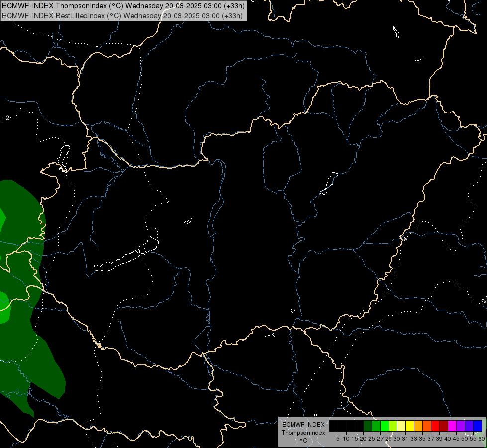
Task: Click the Lake Tisza outline in the northeast
Action: tap(329, 183)
